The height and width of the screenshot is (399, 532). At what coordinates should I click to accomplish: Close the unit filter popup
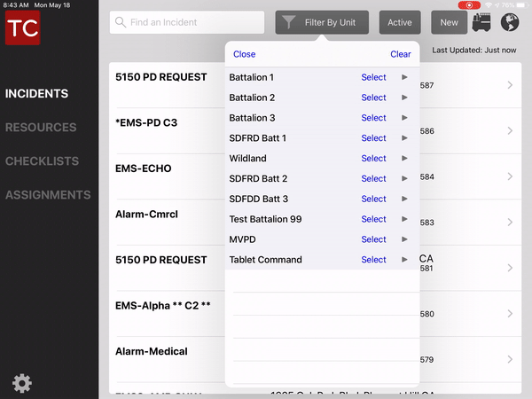tap(244, 54)
